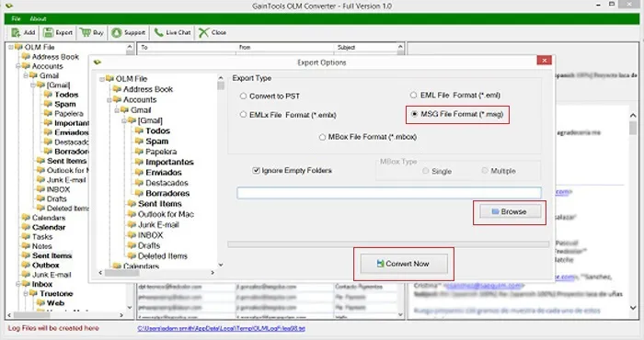
Task: Select Enviados folder in dialog tree
Action: click(164, 172)
